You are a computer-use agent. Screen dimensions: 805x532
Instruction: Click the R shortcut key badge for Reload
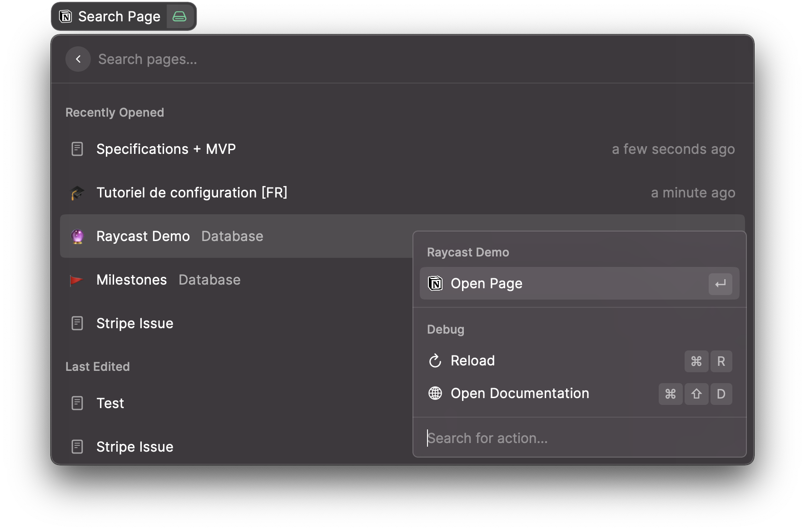[721, 361]
